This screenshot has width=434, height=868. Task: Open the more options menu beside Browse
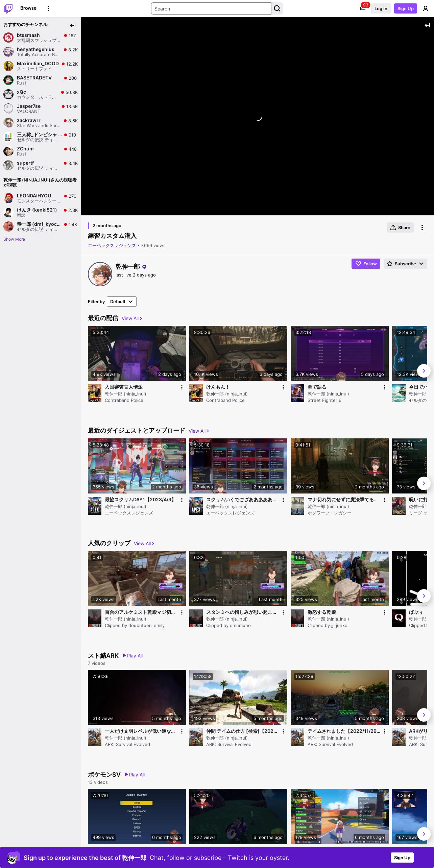(x=48, y=8)
